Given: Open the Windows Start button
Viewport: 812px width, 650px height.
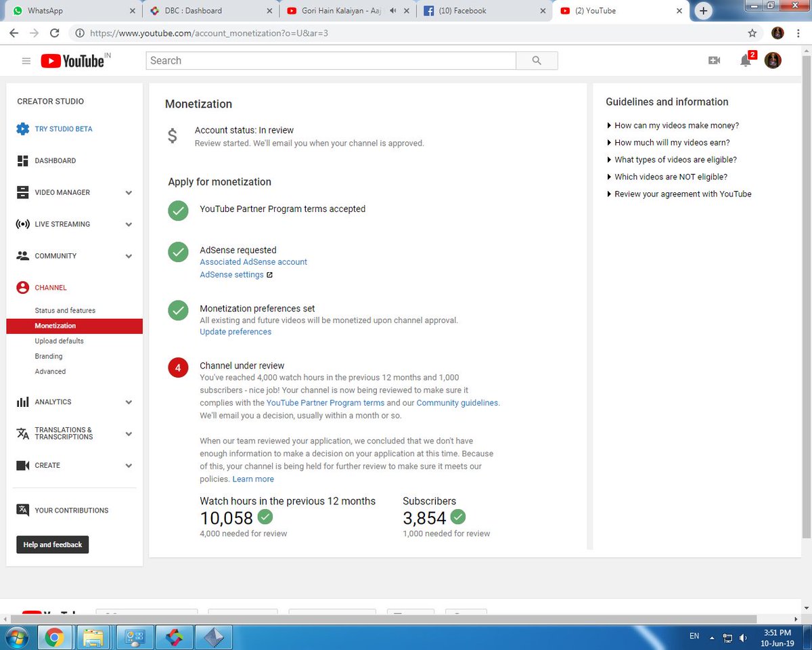Looking at the screenshot, I should point(16,637).
